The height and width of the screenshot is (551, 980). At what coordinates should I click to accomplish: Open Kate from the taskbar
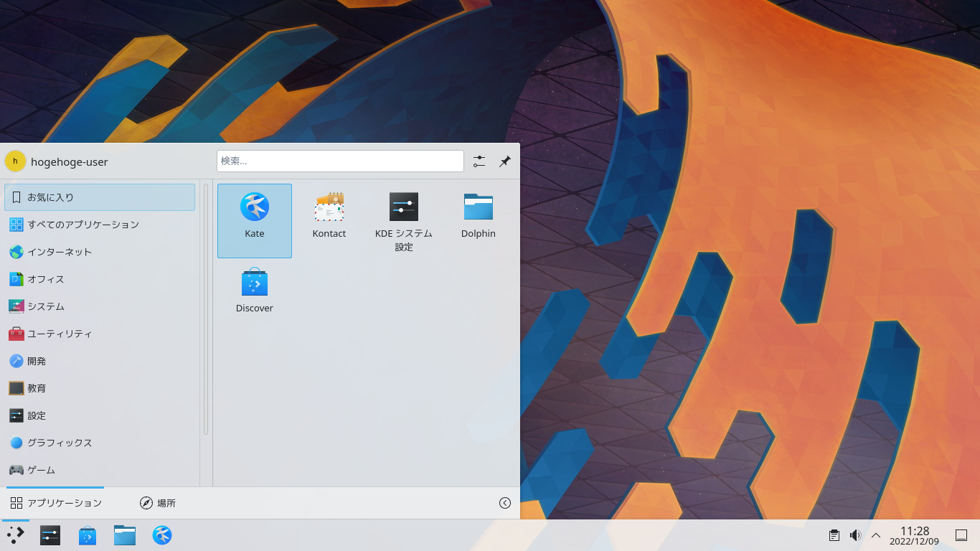162,535
